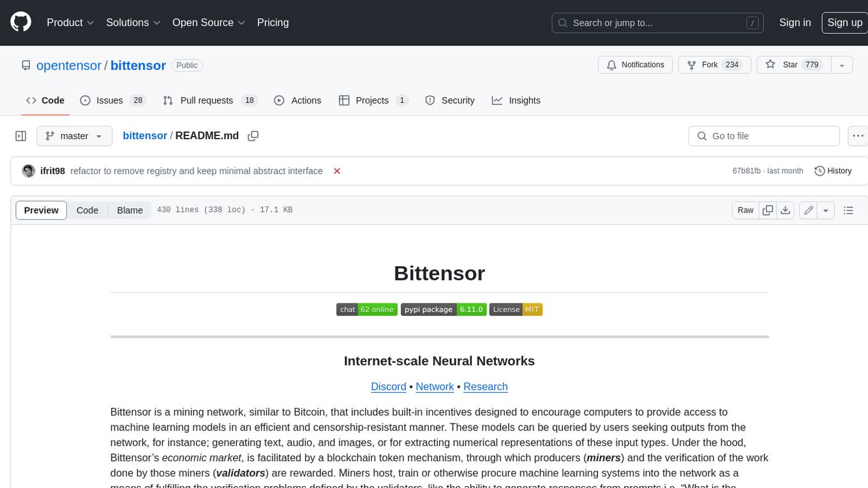Focus the Go to file field
Screen dimensions: 868x488
[764, 136]
